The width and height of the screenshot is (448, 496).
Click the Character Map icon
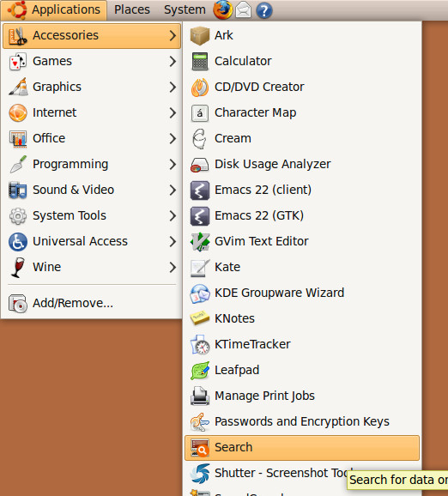200,112
